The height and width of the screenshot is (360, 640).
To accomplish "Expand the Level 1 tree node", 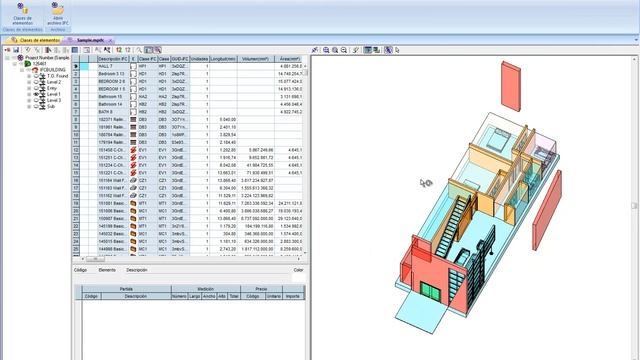I will pos(29,94).
